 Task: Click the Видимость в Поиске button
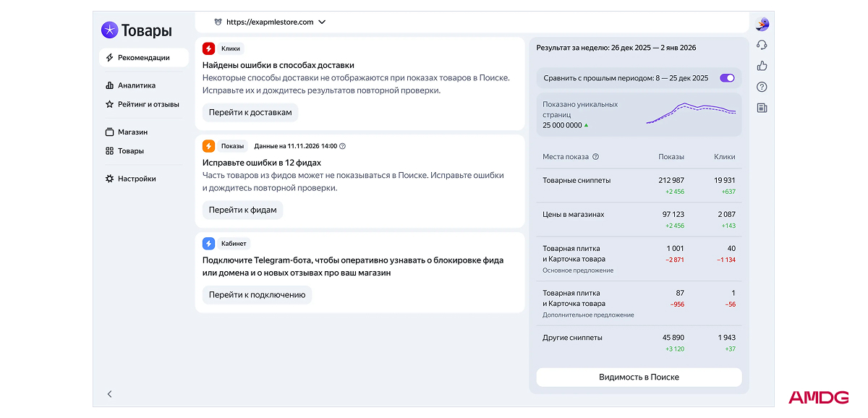click(639, 377)
